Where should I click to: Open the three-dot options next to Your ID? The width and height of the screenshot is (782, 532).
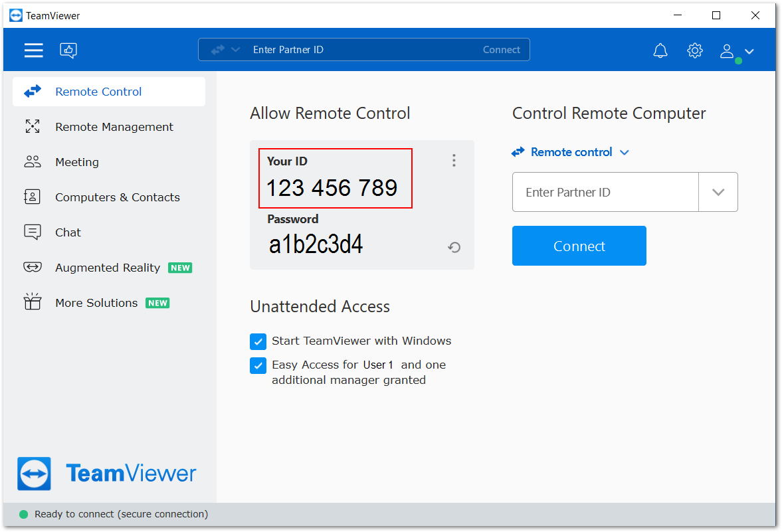[454, 160]
